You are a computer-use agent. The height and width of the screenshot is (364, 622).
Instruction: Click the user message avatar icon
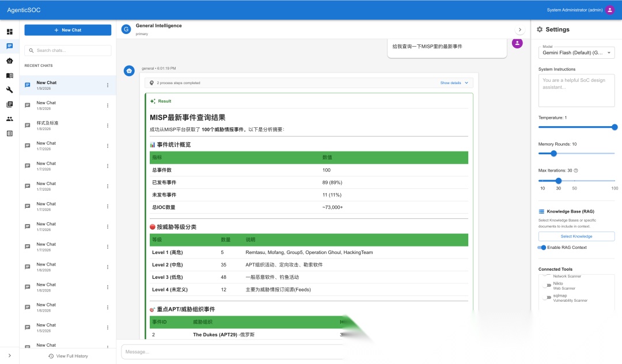click(x=517, y=43)
